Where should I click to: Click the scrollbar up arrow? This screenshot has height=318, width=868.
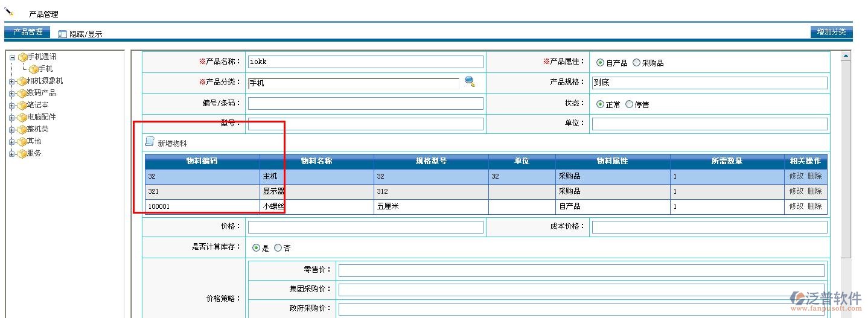pyautogui.click(x=846, y=56)
